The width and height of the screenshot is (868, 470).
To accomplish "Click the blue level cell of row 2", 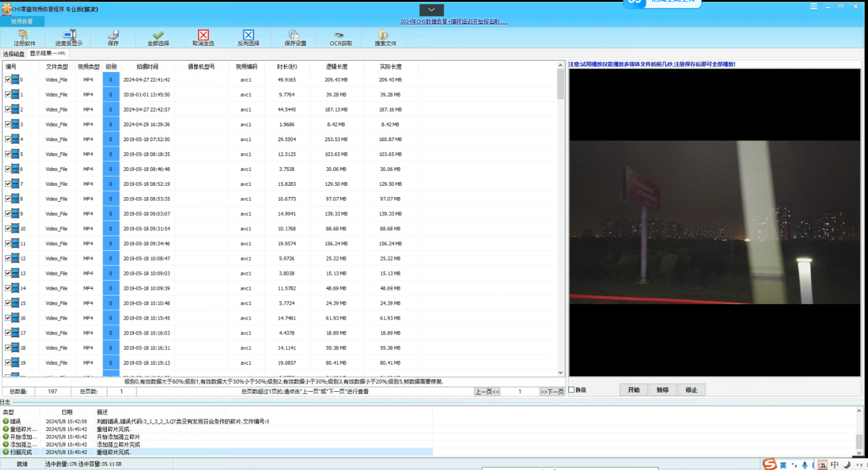I will [111, 109].
